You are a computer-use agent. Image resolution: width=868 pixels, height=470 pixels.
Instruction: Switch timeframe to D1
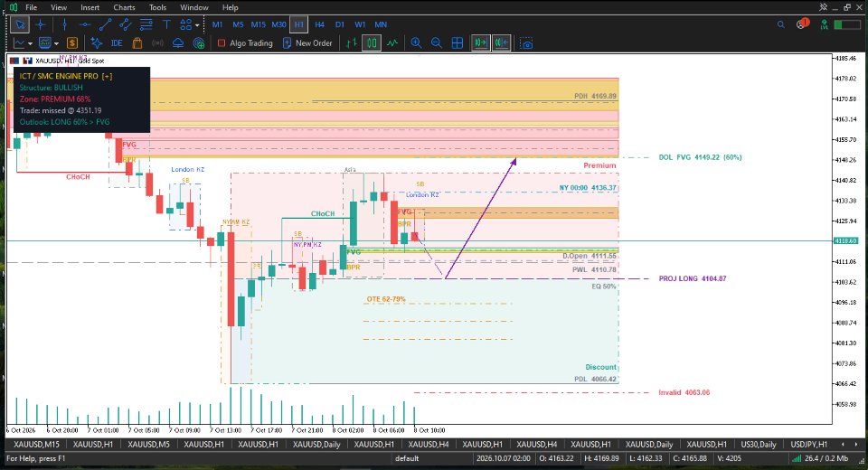click(x=339, y=24)
